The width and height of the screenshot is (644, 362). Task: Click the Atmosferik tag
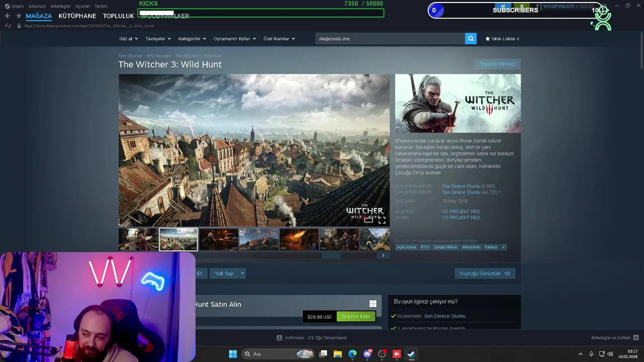pos(471,247)
